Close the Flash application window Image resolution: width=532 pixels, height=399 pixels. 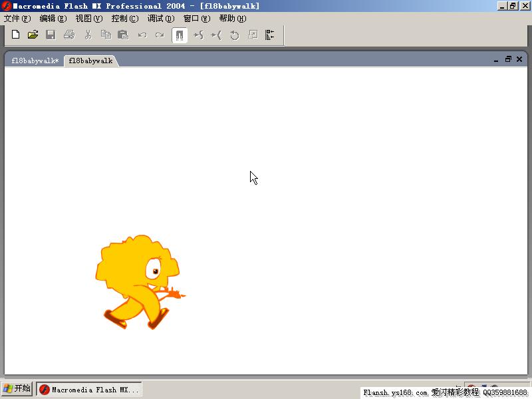click(x=525, y=6)
